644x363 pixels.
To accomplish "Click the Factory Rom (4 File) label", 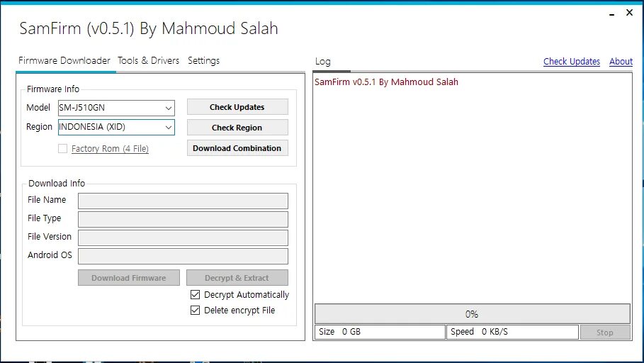I will (110, 149).
